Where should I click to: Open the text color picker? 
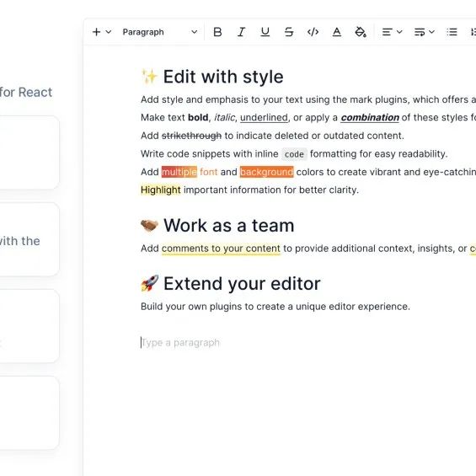pos(337,32)
